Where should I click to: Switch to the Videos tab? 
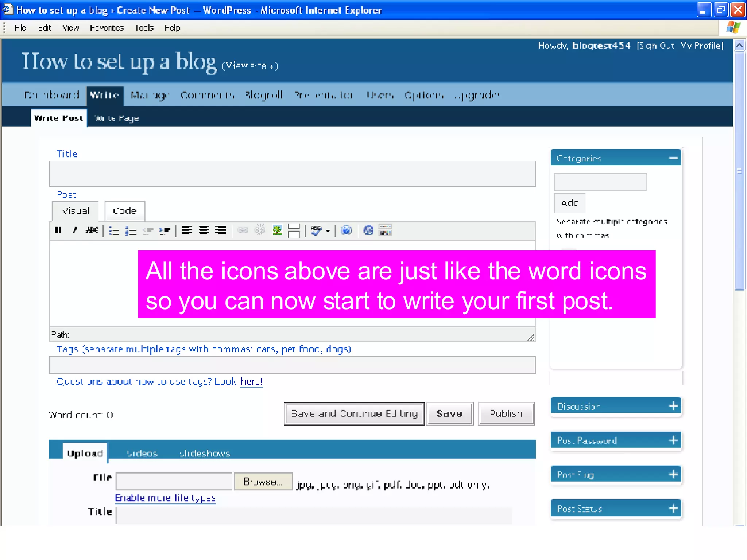point(142,453)
